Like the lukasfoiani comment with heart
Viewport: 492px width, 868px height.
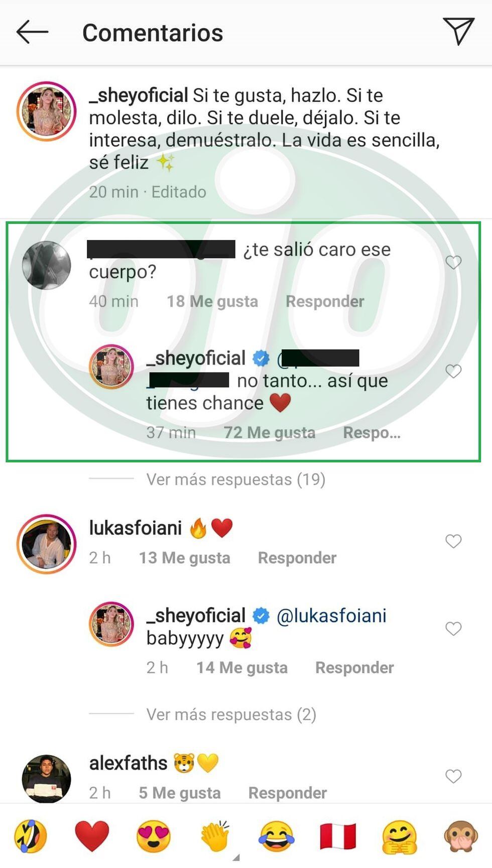coord(453,541)
